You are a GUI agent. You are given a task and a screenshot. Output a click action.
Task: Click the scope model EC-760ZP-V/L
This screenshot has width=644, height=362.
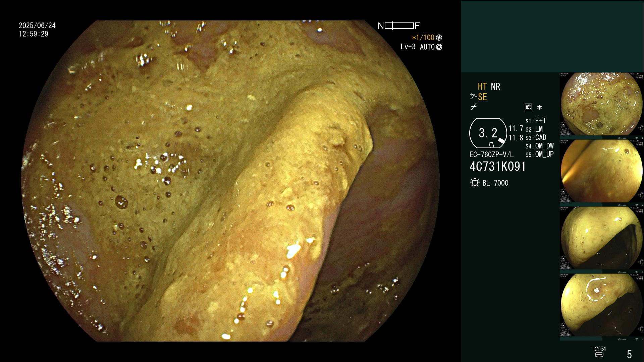point(491,155)
